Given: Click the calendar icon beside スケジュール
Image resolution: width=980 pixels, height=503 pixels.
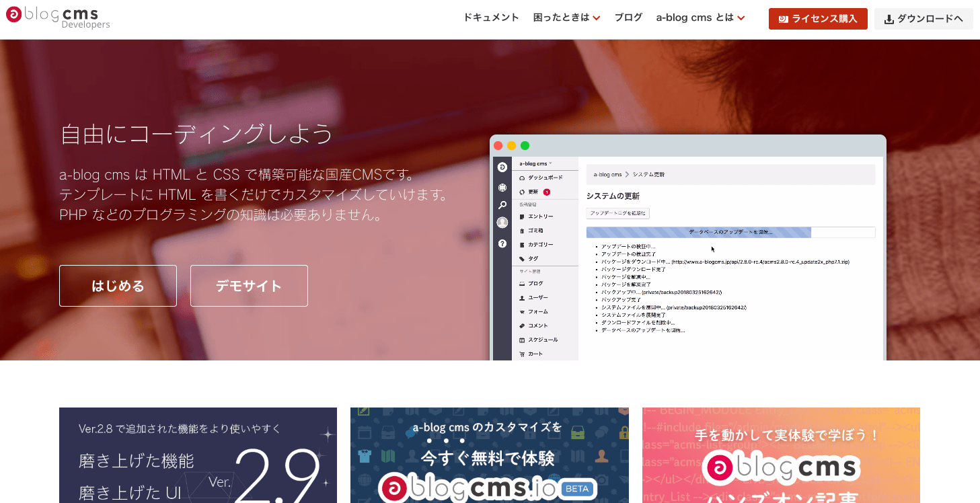Looking at the screenshot, I should (522, 340).
